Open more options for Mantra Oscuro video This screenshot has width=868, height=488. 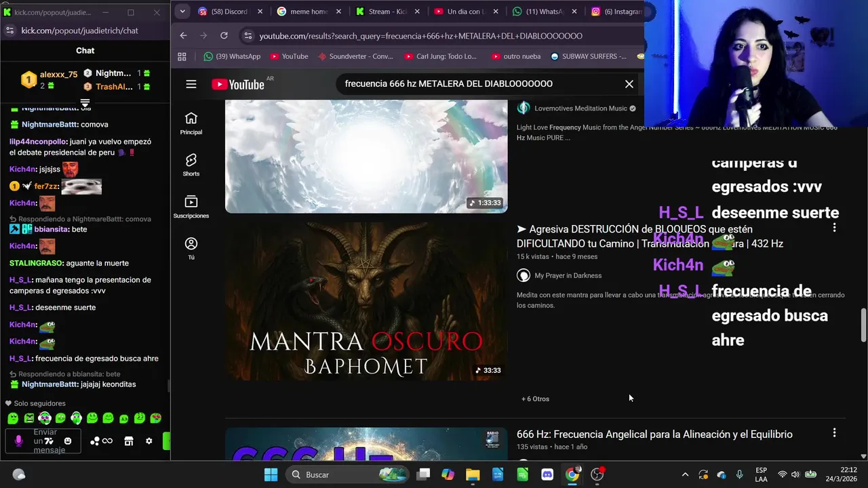click(834, 228)
